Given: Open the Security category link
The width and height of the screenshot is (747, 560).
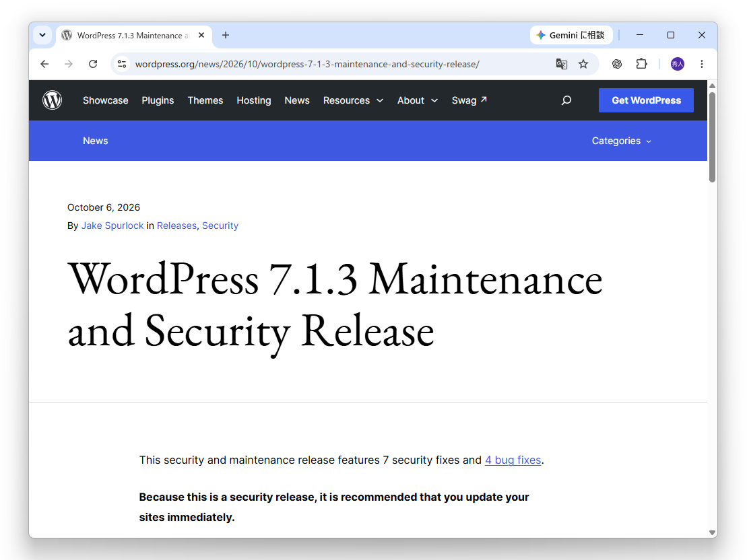Looking at the screenshot, I should 220,225.
